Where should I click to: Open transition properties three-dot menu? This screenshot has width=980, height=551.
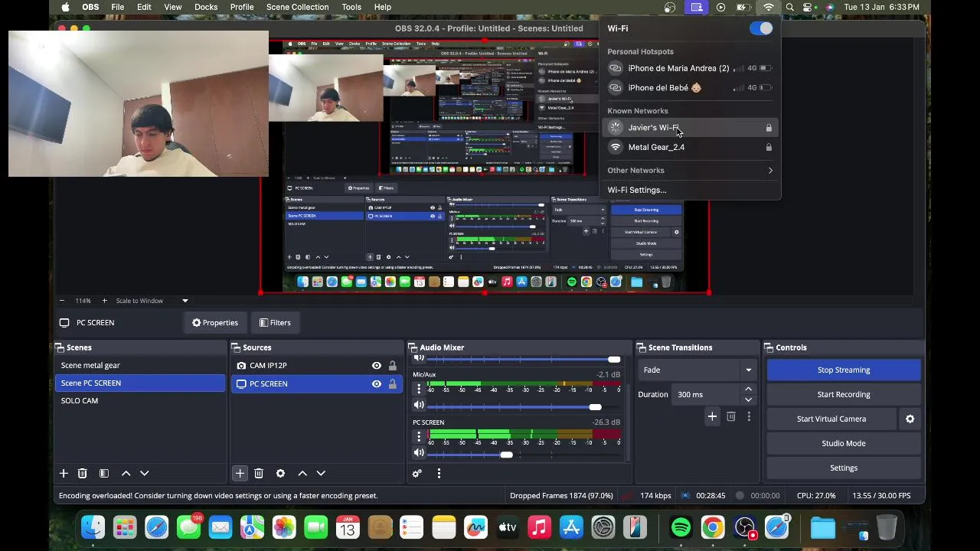tap(749, 416)
